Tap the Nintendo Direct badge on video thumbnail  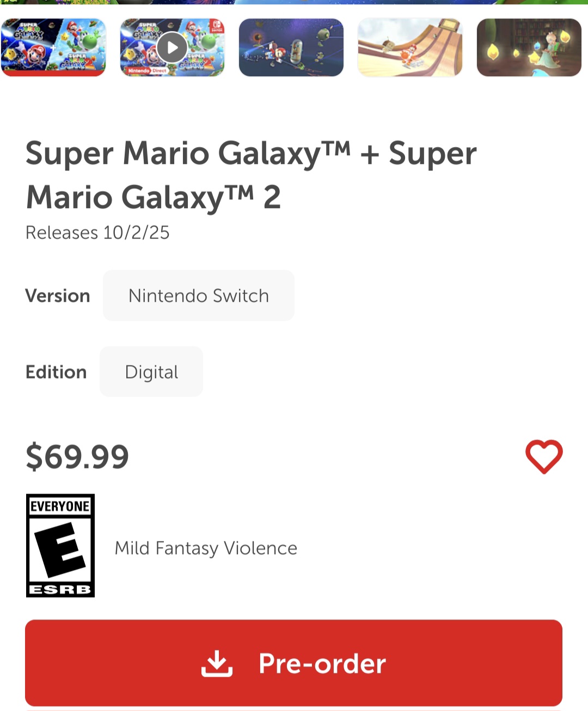(x=148, y=71)
